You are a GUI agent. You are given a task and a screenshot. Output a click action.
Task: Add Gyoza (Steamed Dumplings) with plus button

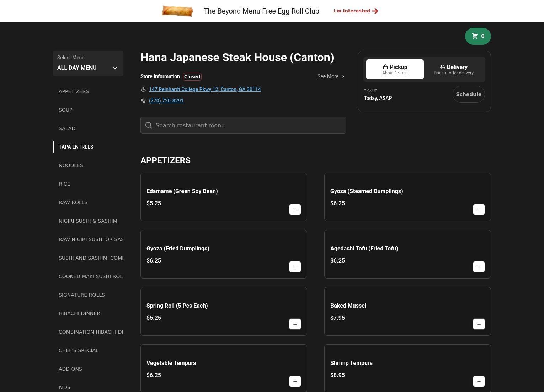click(x=479, y=210)
